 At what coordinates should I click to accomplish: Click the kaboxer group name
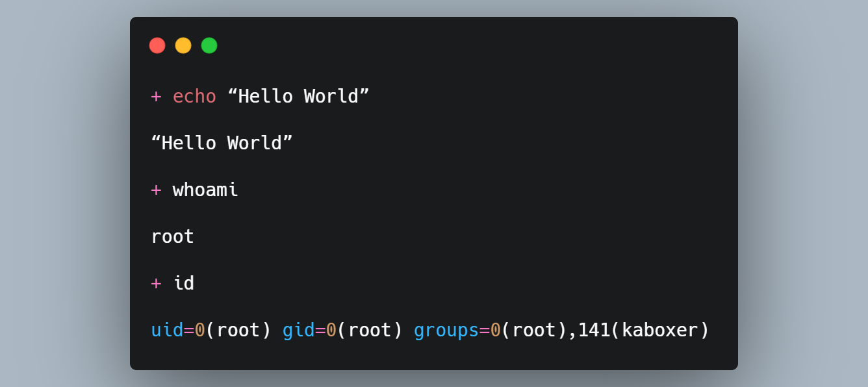tap(659, 331)
